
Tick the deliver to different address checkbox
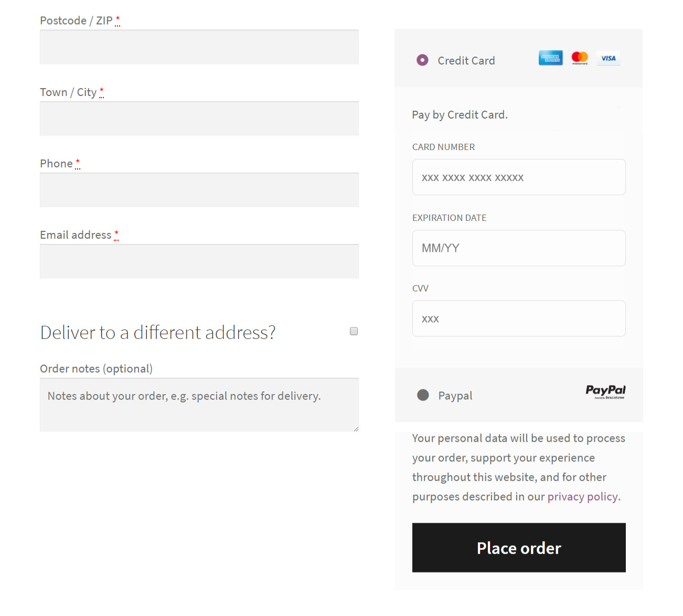click(x=354, y=331)
